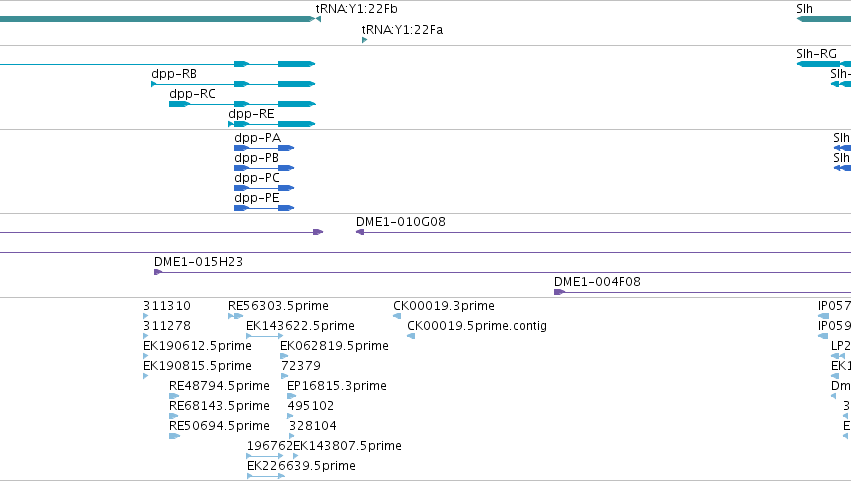The height and width of the screenshot is (481, 851).
Task: Click the dpp-RE transcript label
Action: (251, 114)
